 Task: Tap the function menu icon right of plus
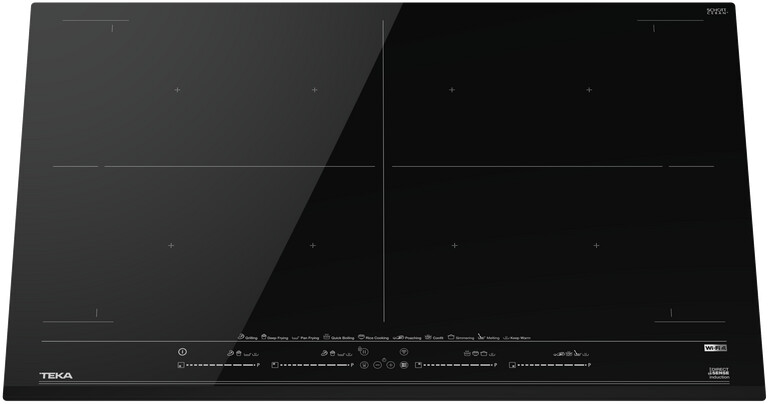(403, 366)
